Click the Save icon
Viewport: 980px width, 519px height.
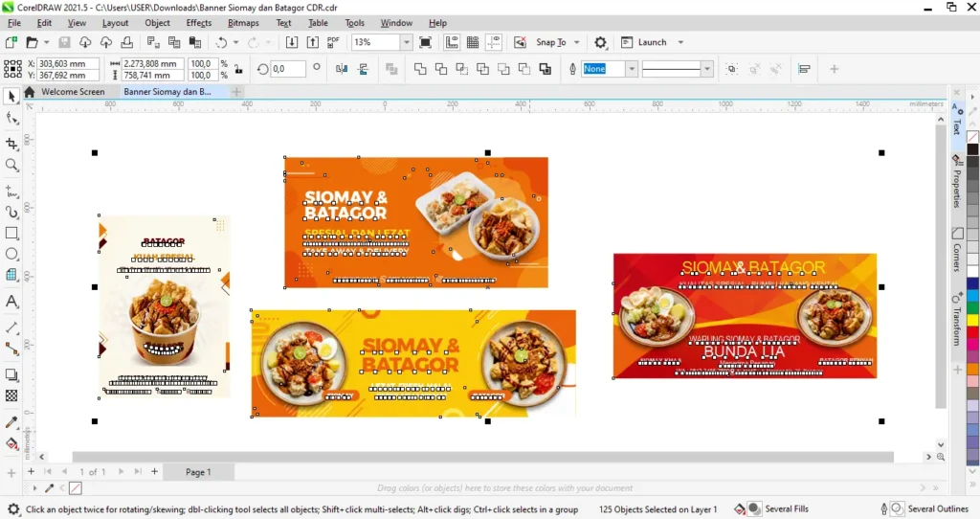click(64, 42)
